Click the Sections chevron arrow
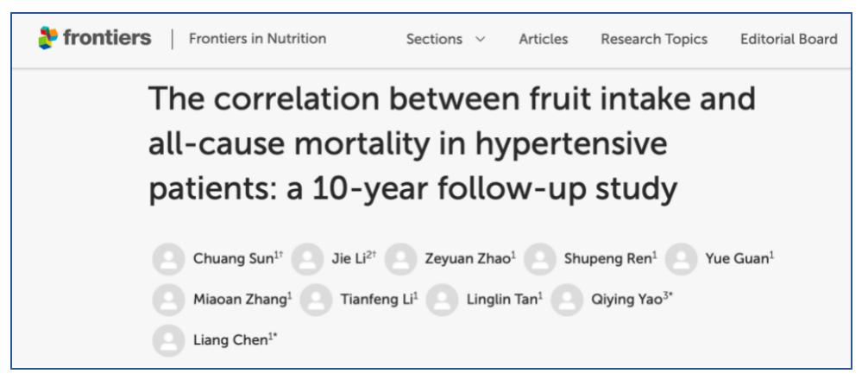 coord(480,40)
